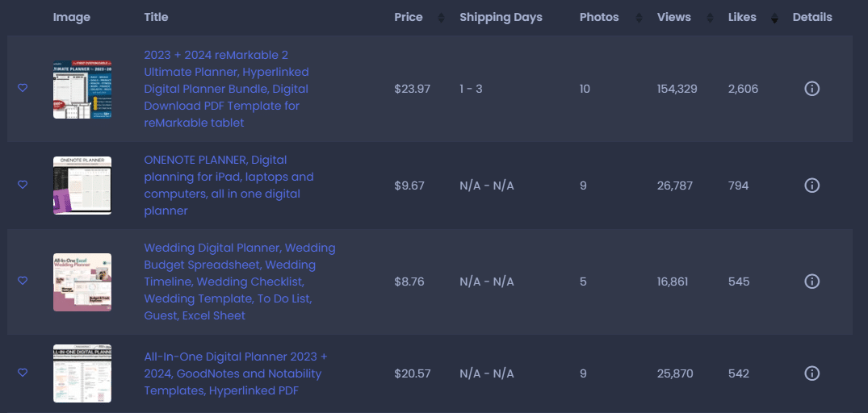Viewport: 868px width, 413px height.
Task: Open details info for reMarkable 2 planner
Action: click(x=811, y=89)
